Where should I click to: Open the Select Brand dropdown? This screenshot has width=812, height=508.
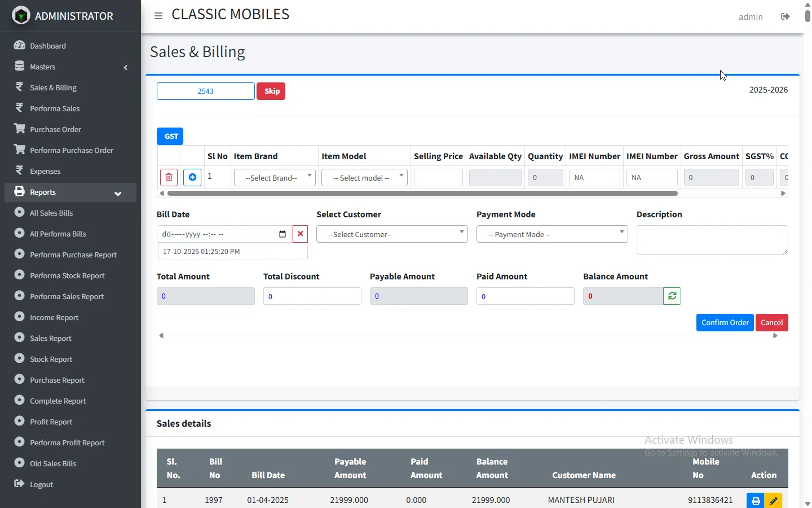pos(275,178)
